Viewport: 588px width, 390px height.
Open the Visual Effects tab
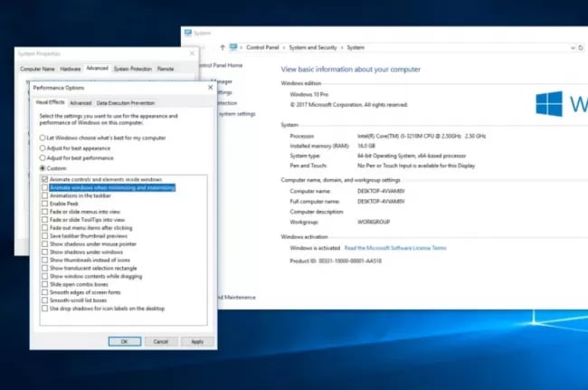(50, 102)
